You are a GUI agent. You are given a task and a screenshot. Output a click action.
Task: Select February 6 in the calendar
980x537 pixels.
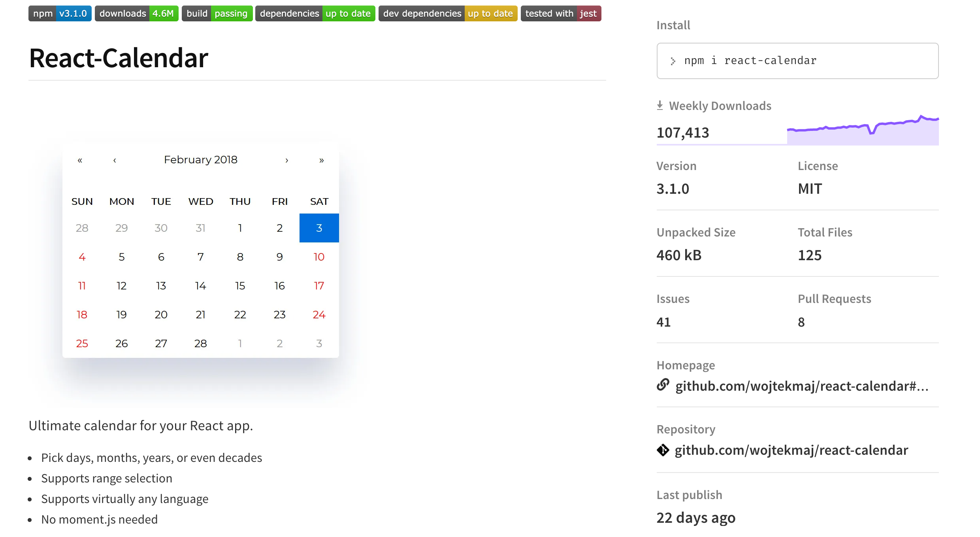(161, 257)
